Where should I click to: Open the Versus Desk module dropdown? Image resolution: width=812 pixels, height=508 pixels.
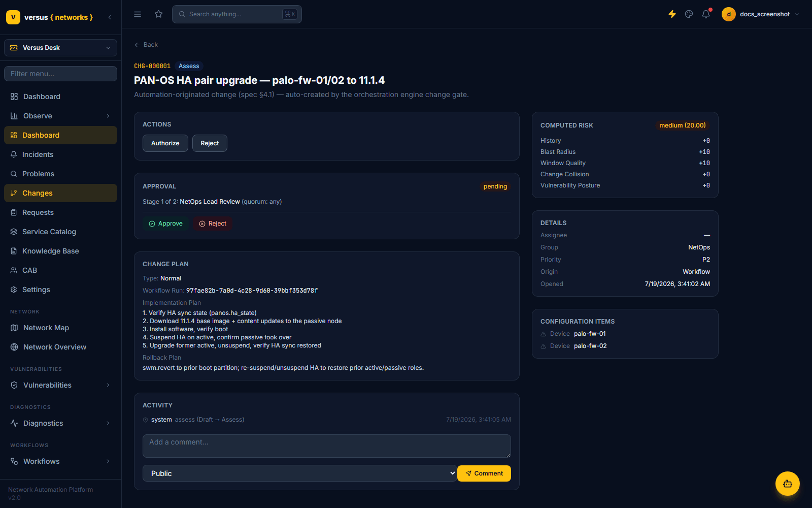point(60,48)
